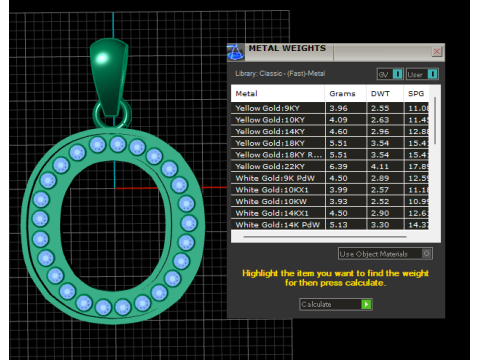
Task: Click the Calculate button
Action: click(336, 304)
